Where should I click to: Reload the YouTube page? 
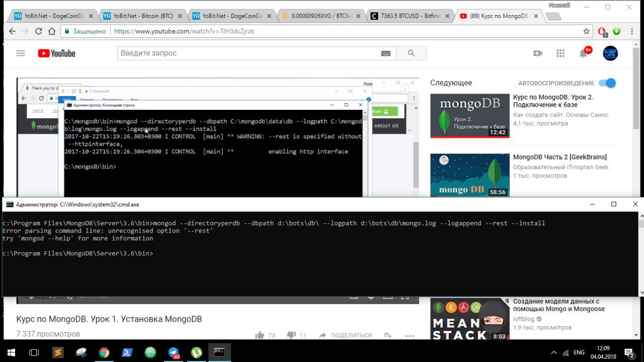[x=38, y=31]
